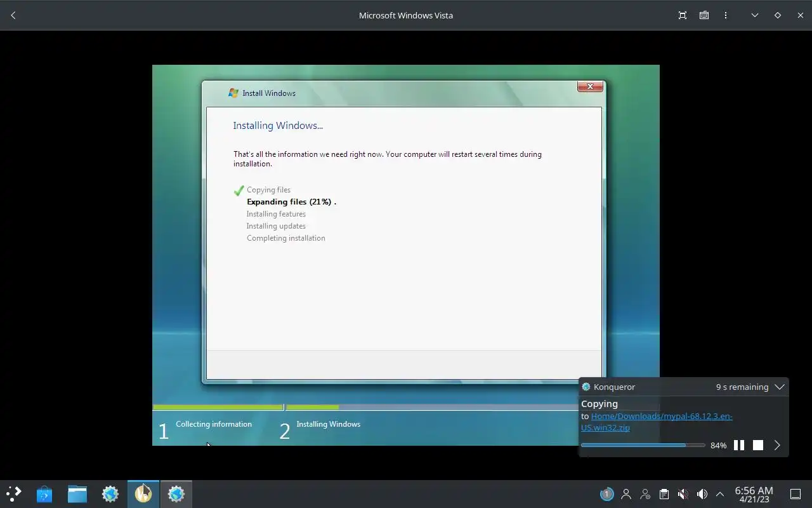Screen dimensions: 812x508
Task: Expand hidden system tray icons arrow
Action: click(720, 494)
